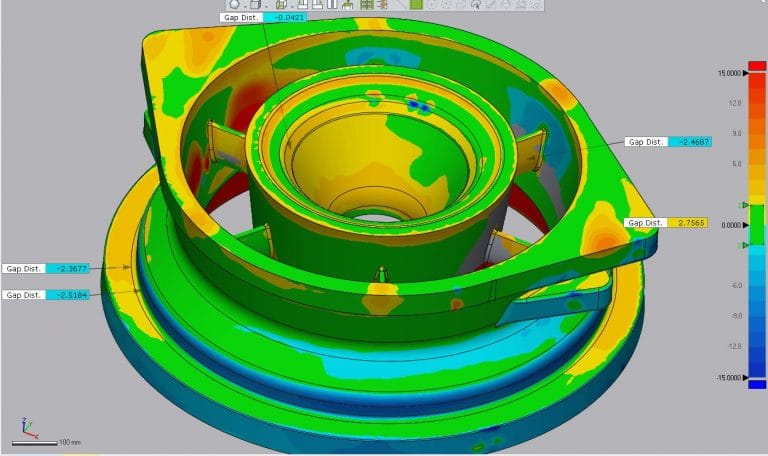Image resolution: width=768 pixels, height=456 pixels.
Task: Click the 9.0 tick label on color scale
Action: (737, 134)
